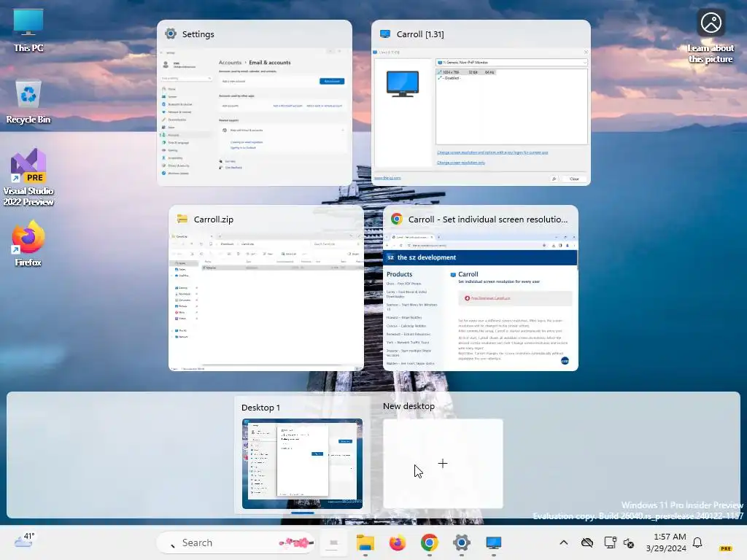Expand the hidden system tray icons chevron

pos(564,542)
